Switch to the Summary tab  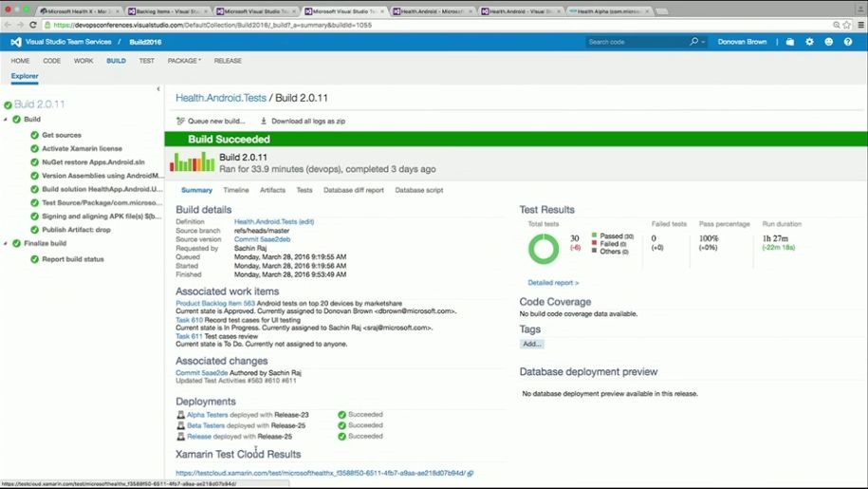click(196, 190)
